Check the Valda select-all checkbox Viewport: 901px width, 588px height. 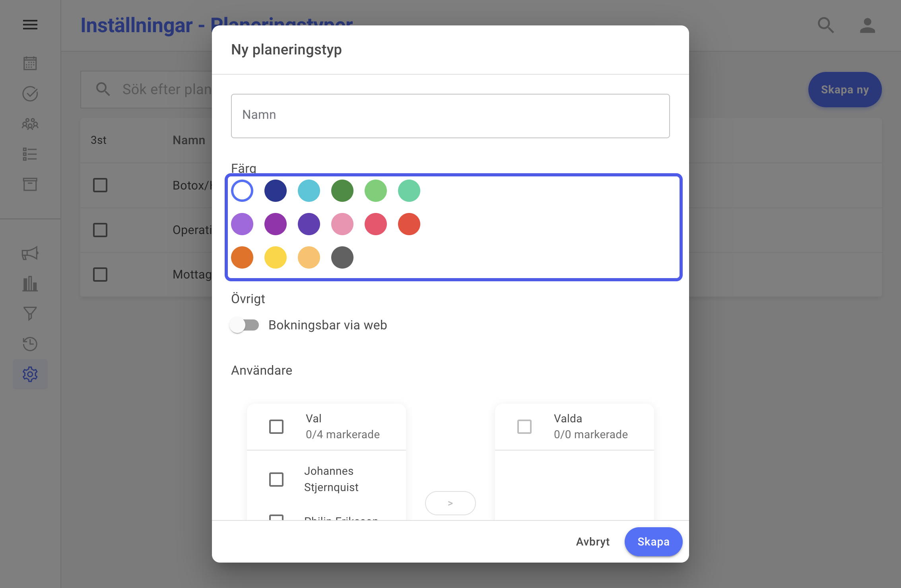point(524,427)
